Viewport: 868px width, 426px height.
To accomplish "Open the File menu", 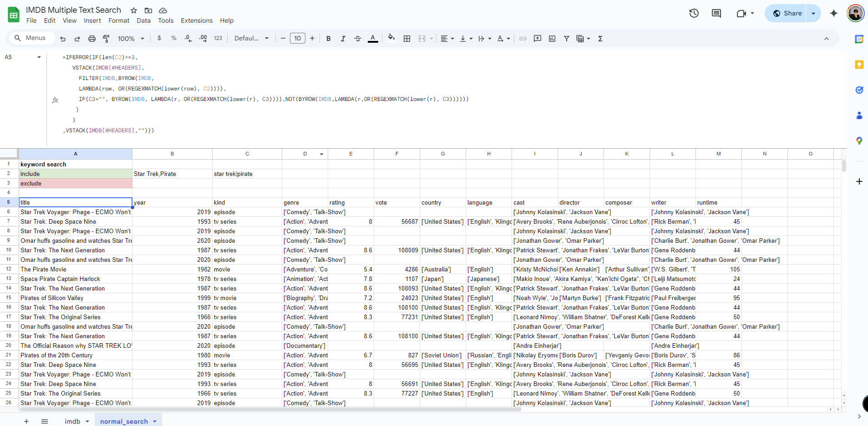I will [x=31, y=20].
